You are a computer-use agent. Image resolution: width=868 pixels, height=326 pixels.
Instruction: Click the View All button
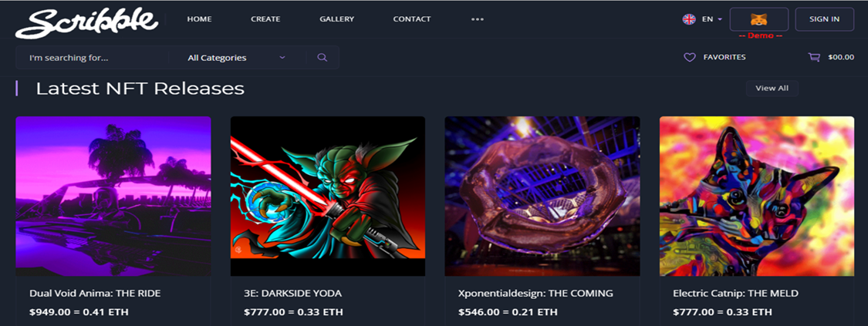click(x=772, y=89)
